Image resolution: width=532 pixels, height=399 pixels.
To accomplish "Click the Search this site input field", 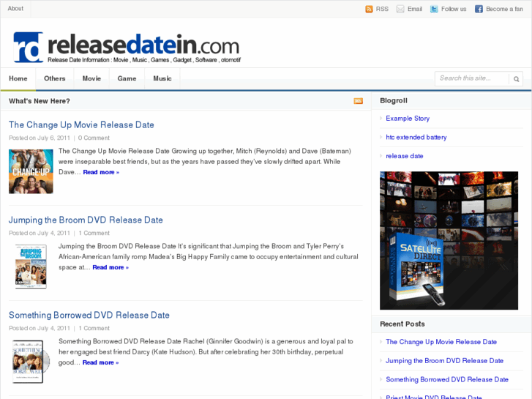I will 472,78.
